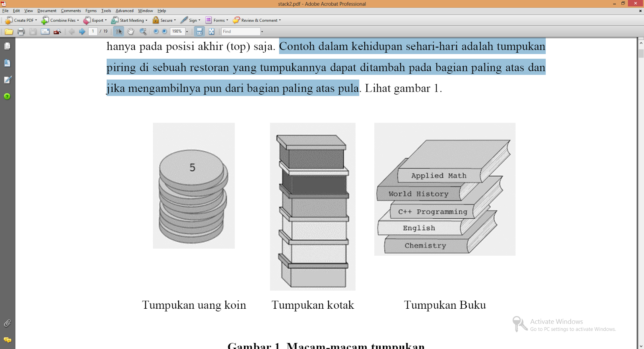
Task: Zoom out with the minus button
Action: [156, 31]
